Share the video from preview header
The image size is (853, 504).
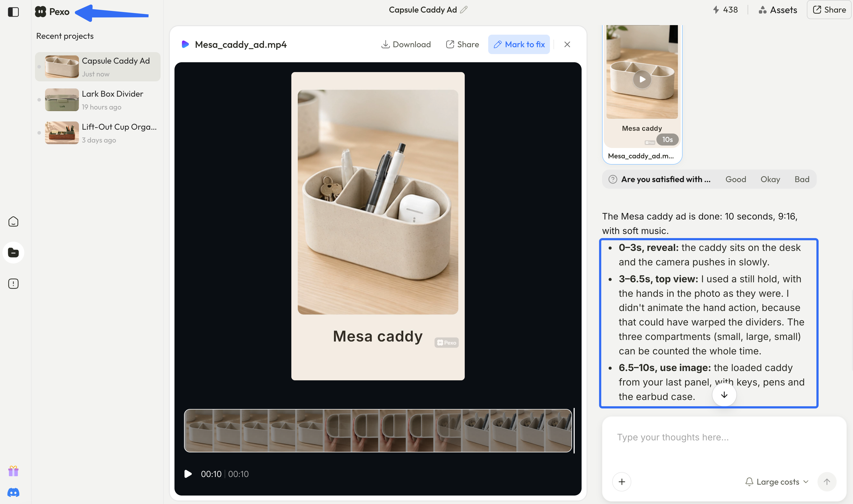[462, 45]
